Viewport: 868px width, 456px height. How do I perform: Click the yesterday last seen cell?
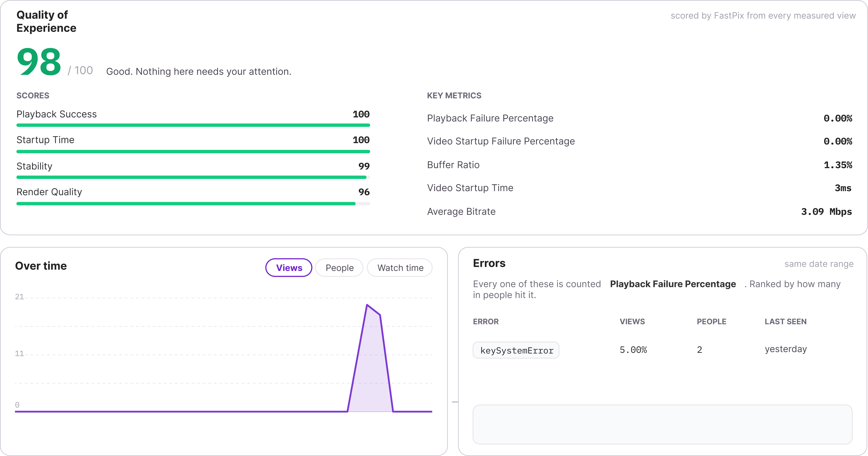tap(786, 349)
